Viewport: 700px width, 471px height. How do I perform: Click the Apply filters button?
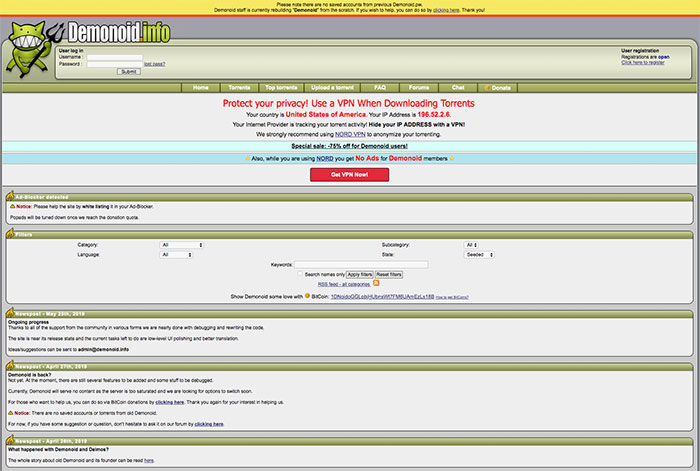[360, 275]
